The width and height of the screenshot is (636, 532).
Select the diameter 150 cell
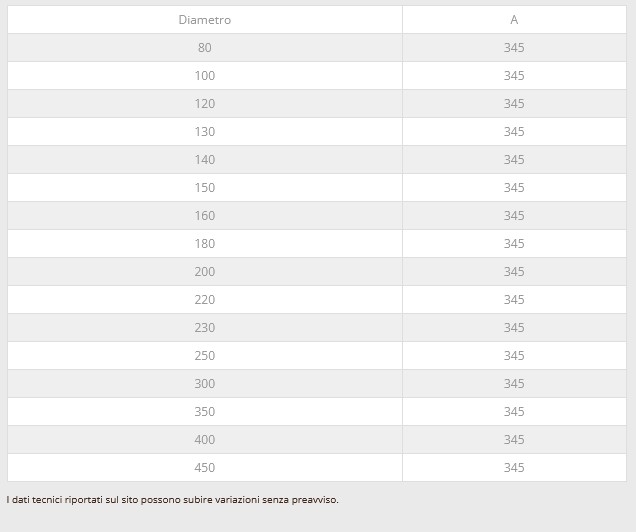click(x=205, y=188)
